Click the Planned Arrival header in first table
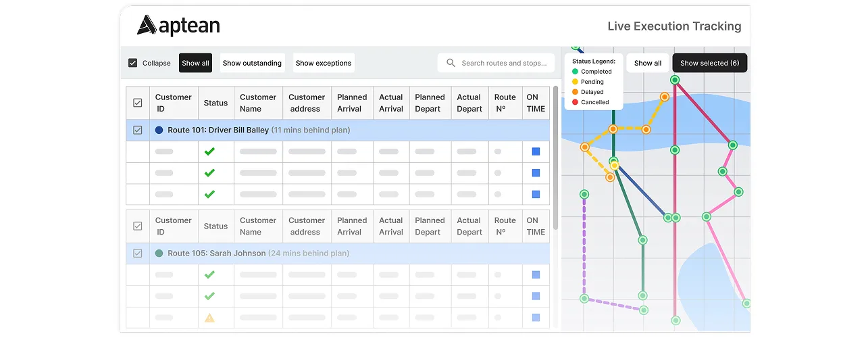The width and height of the screenshot is (868, 338). (352, 103)
